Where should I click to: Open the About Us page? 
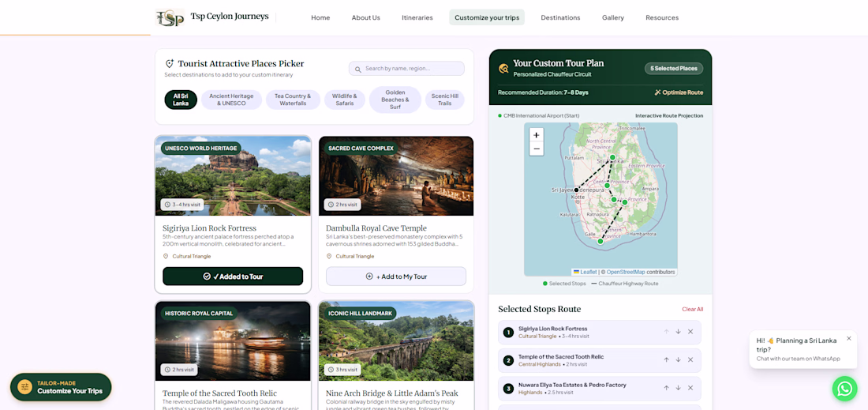[x=366, y=17]
